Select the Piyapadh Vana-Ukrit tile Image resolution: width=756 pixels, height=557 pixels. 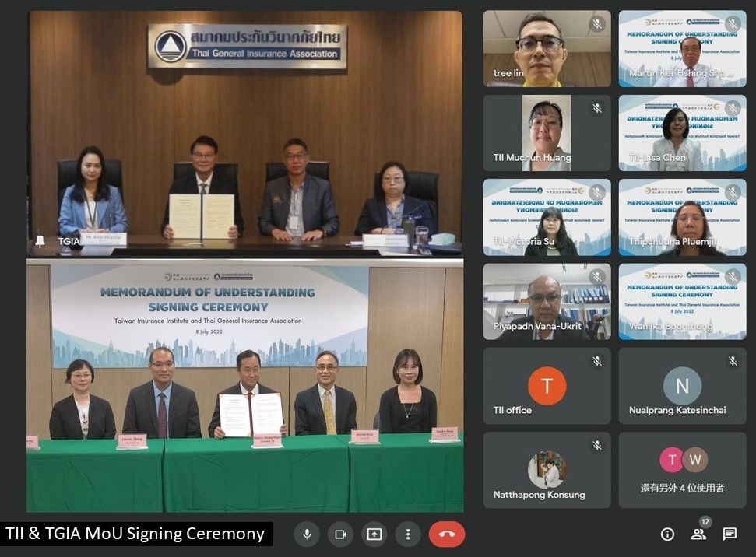547,302
